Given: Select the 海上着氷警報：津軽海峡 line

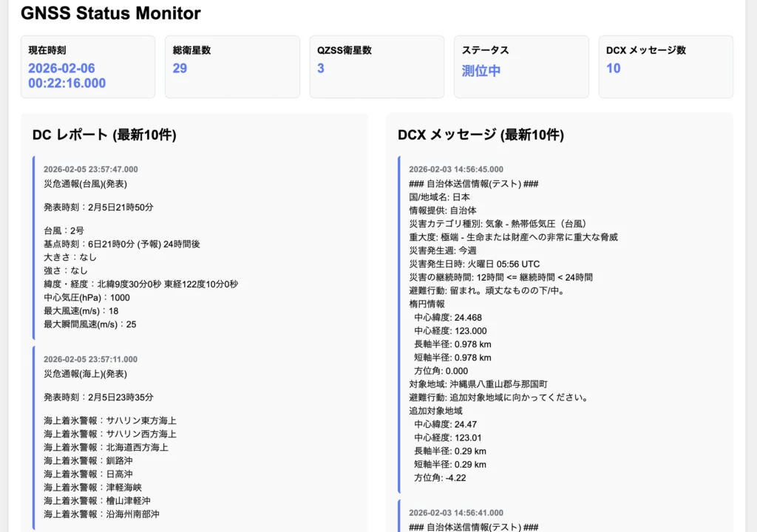Looking at the screenshot, I should pos(92,488).
